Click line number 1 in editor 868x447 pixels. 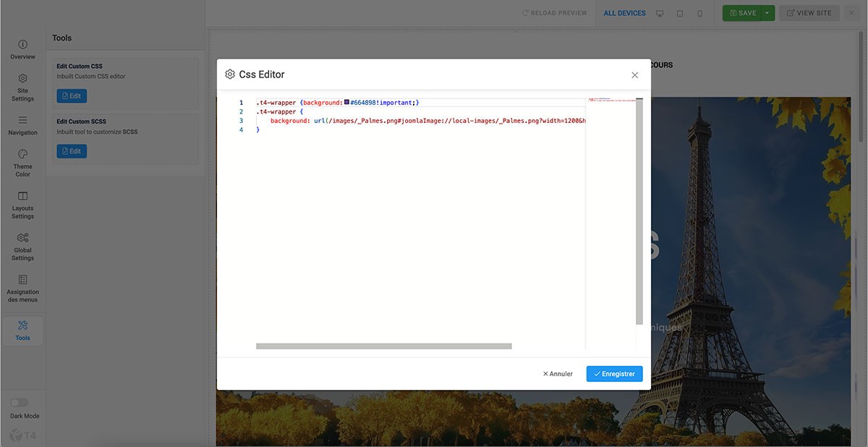[241, 103]
